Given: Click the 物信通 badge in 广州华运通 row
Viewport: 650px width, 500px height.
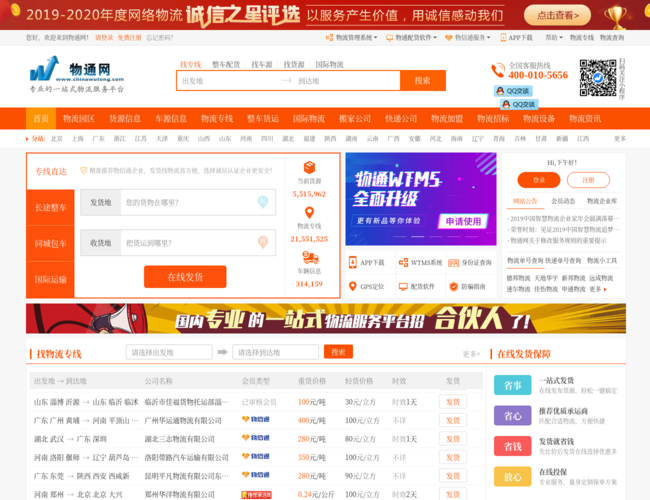Looking at the screenshot, I should (256, 420).
